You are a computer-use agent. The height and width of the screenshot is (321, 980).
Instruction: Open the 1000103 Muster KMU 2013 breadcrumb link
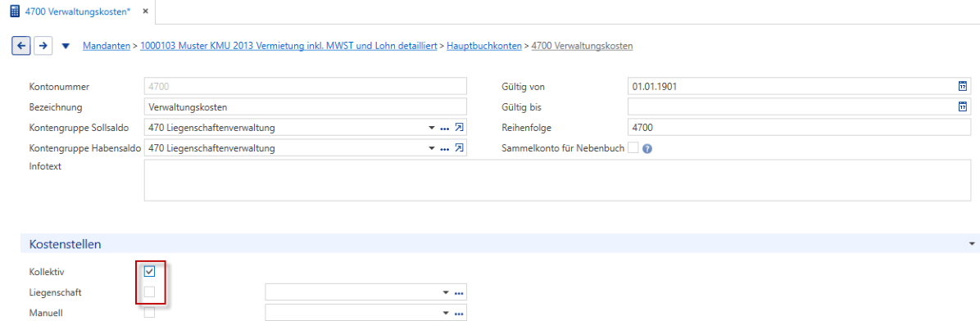pos(288,46)
